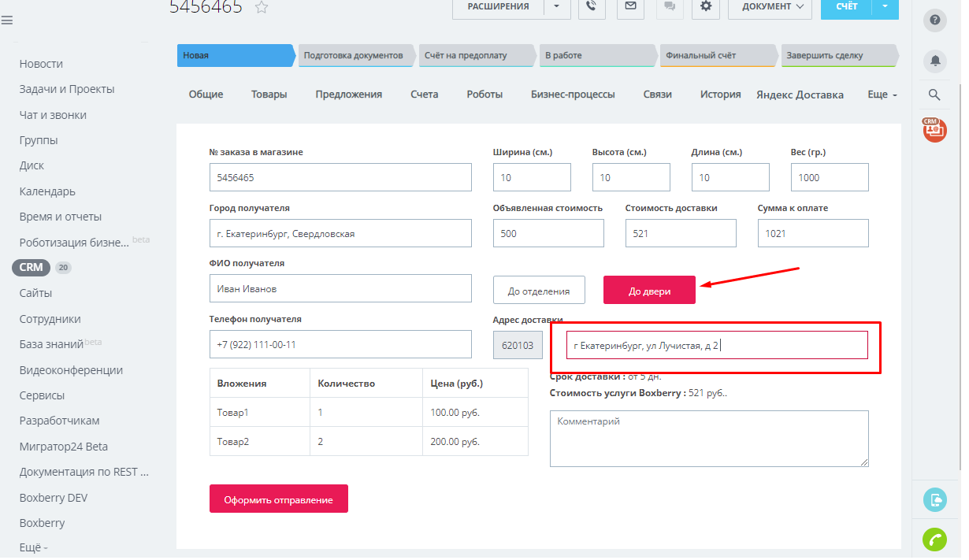Open the История tab
Image resolution: width=969 pixels, height=560 pixels.
click(x=721, y=95)
